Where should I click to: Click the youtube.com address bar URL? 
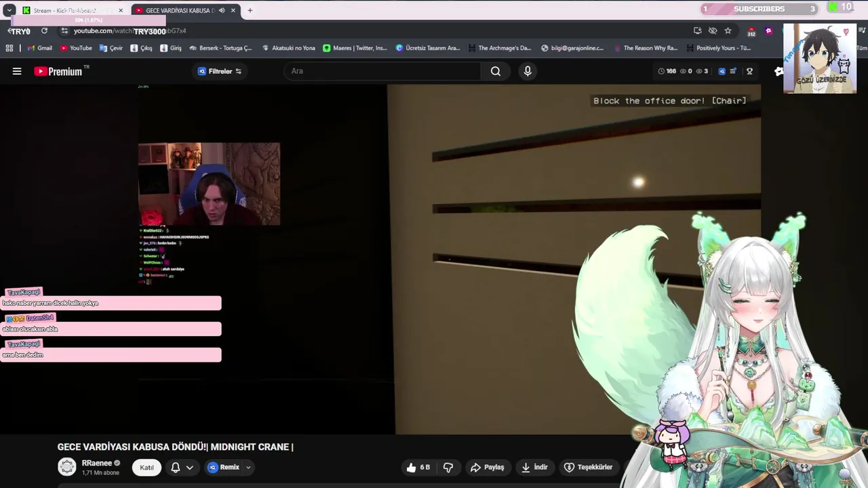pyautogui.click(x=130, y=30)
